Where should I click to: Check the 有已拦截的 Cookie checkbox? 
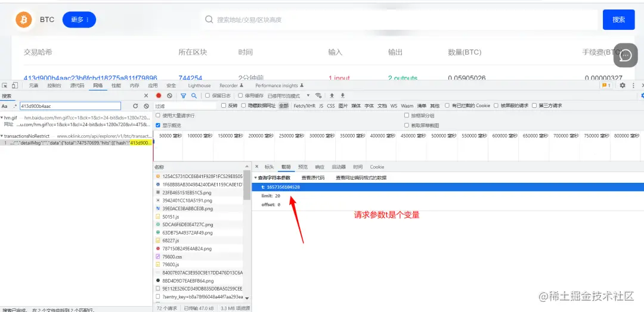coord(447,105)
